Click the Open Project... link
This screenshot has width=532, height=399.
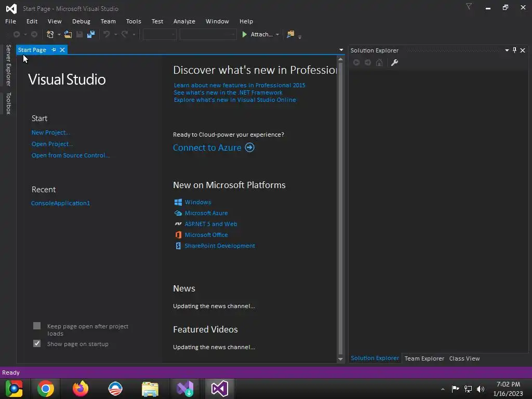pyautogui.click(x=52, y=144)
